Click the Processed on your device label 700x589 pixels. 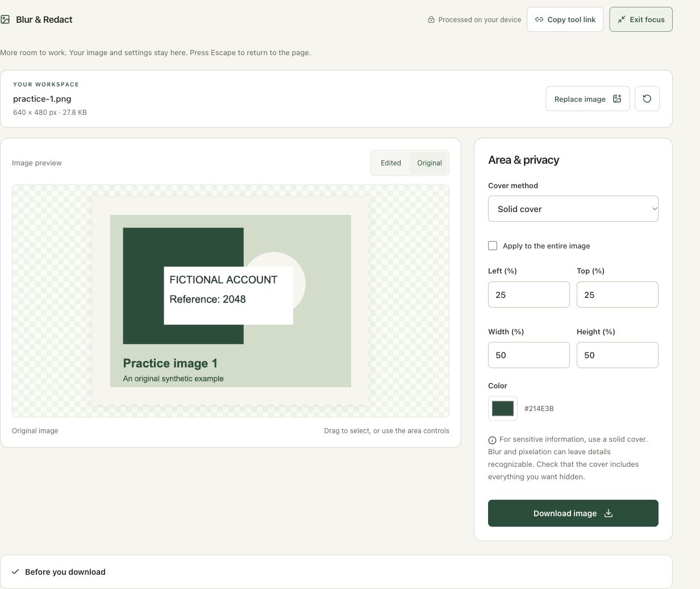pyautogui.click(x=480, y=19)
